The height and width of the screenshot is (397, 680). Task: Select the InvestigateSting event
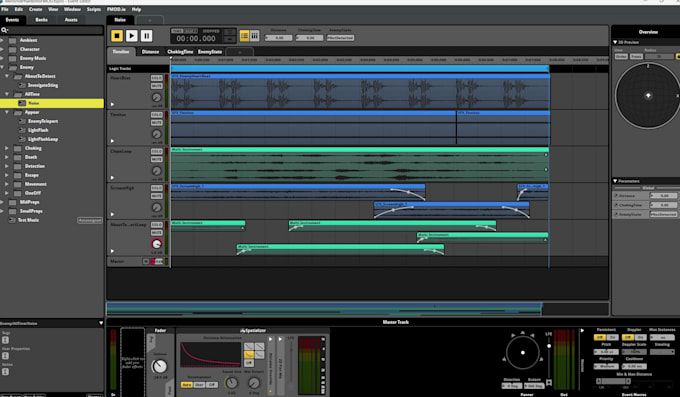[43, 85]
